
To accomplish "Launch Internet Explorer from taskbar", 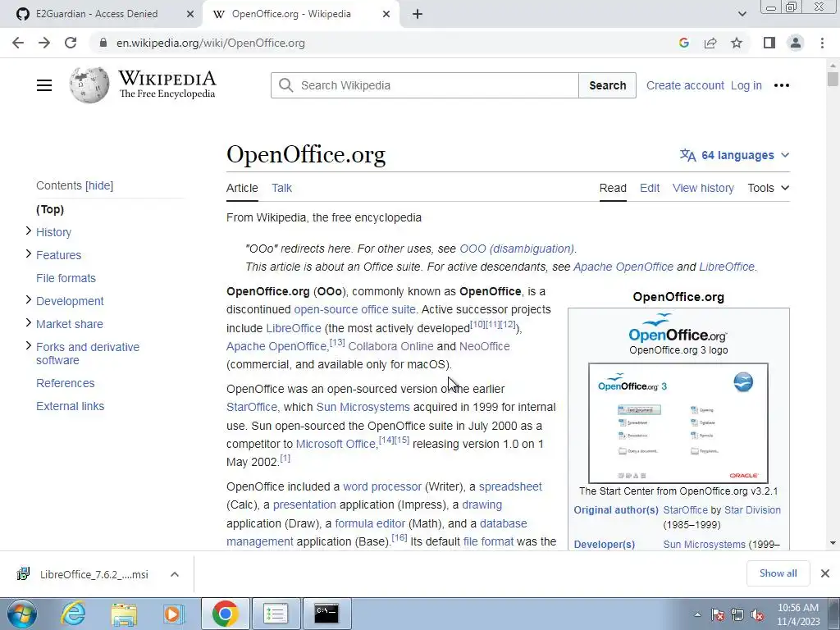I will point(73,614).
